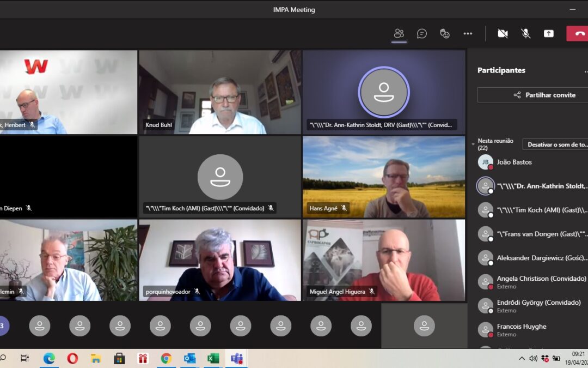Image resolution: width=588 pixels, height=368 pixels.
Task: Hang up with the red phone button
Action: [578, 33]
